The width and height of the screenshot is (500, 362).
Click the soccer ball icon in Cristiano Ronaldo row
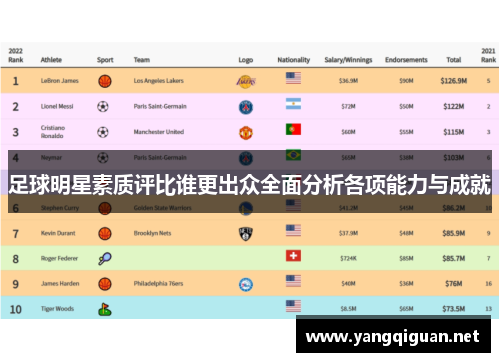103,132
